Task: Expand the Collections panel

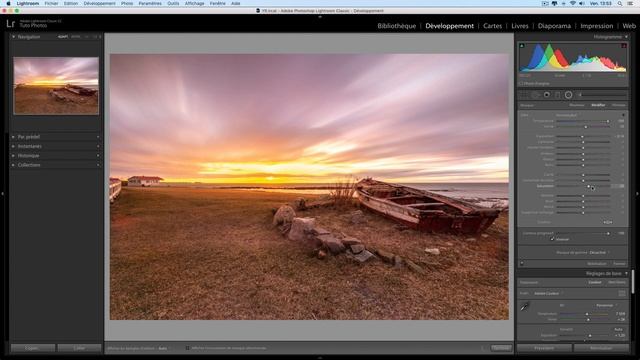Action: [x=13, y=165]
